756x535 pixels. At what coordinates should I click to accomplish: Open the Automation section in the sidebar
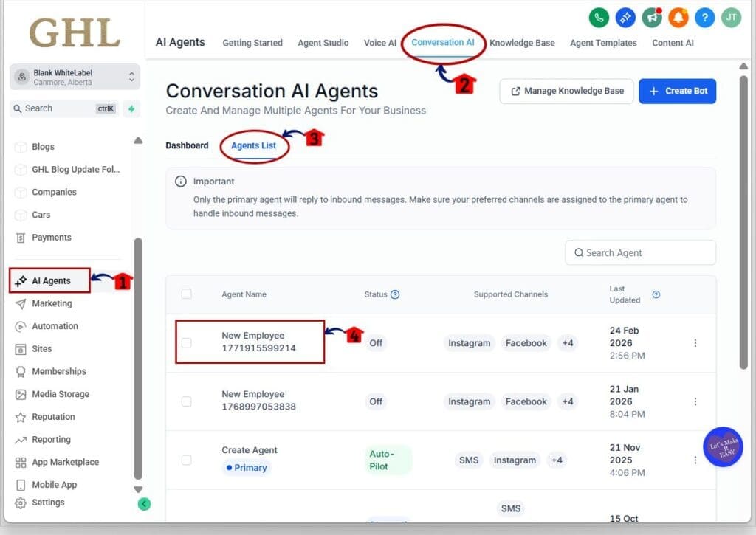[58, 326]
